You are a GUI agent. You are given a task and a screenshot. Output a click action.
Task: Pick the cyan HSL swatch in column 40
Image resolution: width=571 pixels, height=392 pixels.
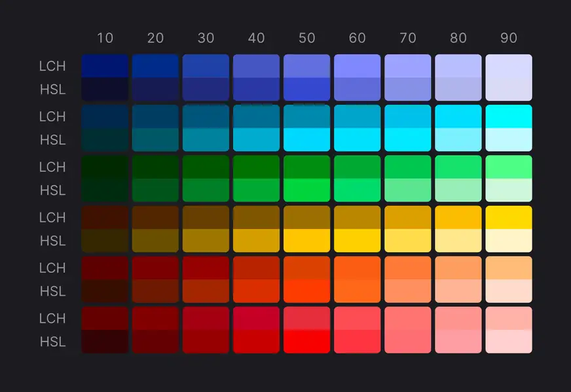257,140
